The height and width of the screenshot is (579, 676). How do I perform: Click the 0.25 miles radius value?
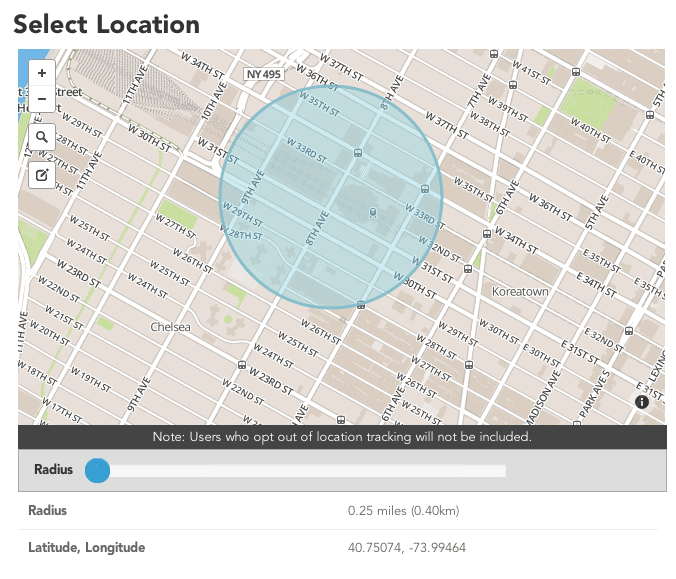point(403,511)
